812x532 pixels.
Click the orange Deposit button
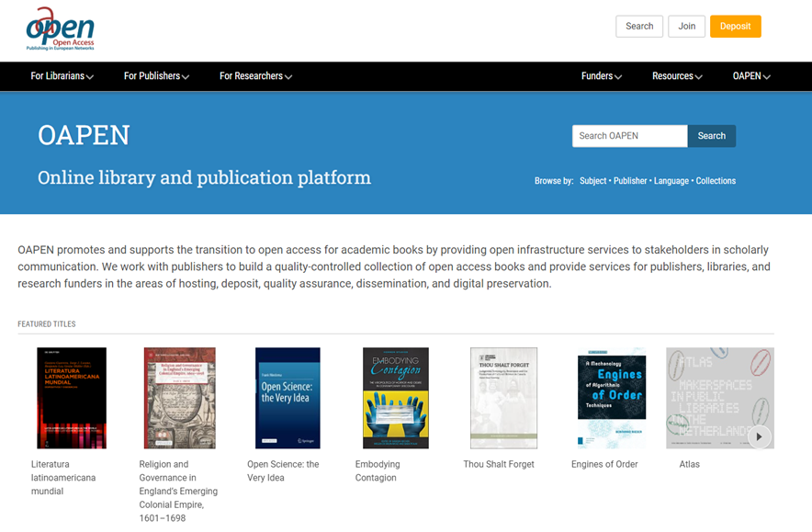click(x=736, y=27)
